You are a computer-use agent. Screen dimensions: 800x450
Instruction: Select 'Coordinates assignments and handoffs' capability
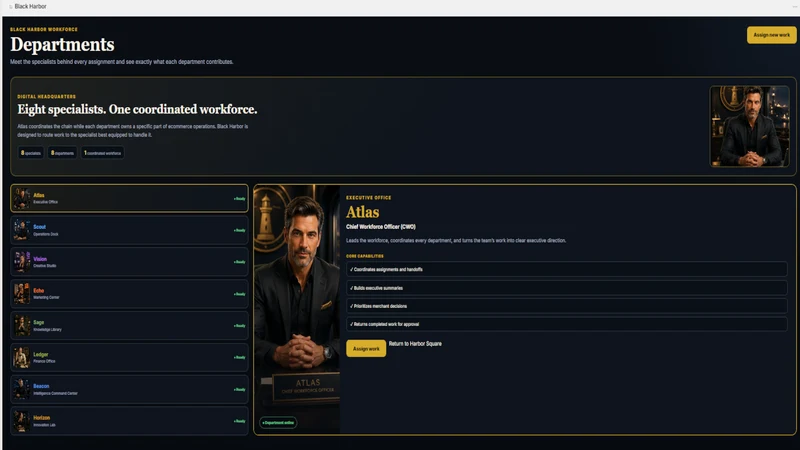click(566, 269)
